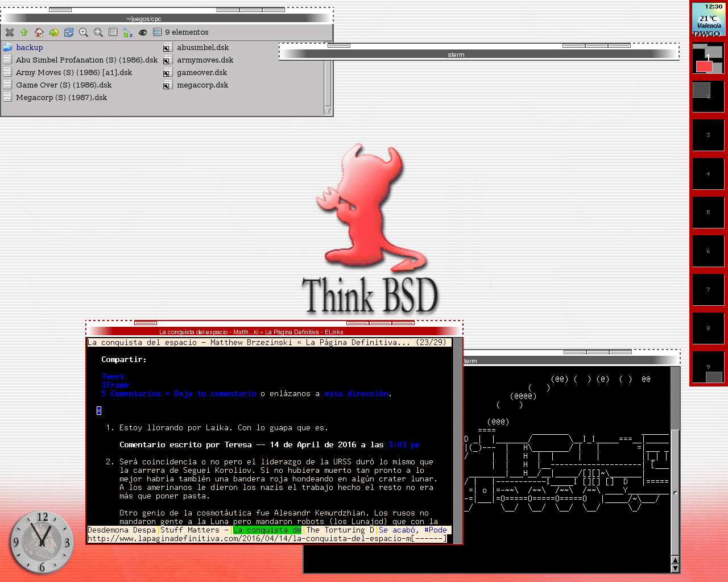
Task: Switch to workspace 8 in the pager
Action: (x=708, y=329)
